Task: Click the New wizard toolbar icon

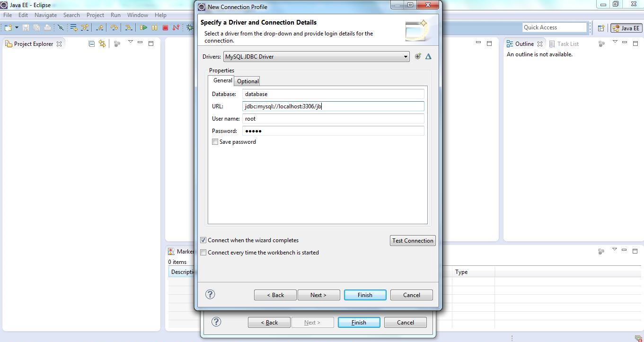Action: (8, 27)
